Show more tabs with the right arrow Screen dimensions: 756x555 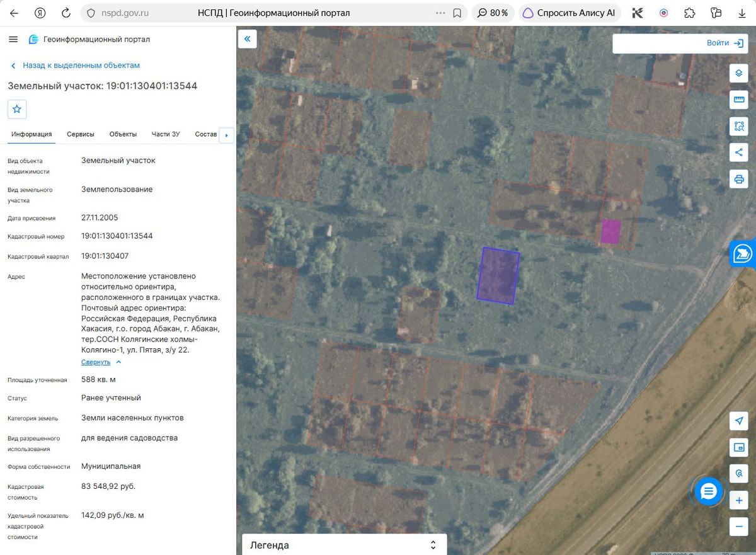(226, 135)
